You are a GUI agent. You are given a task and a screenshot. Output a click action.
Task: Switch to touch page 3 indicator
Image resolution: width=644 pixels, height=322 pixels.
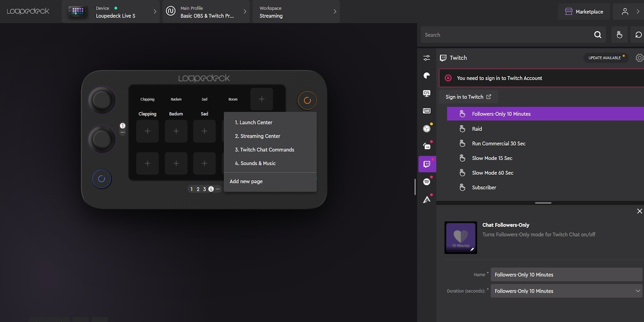coord(204,189)
